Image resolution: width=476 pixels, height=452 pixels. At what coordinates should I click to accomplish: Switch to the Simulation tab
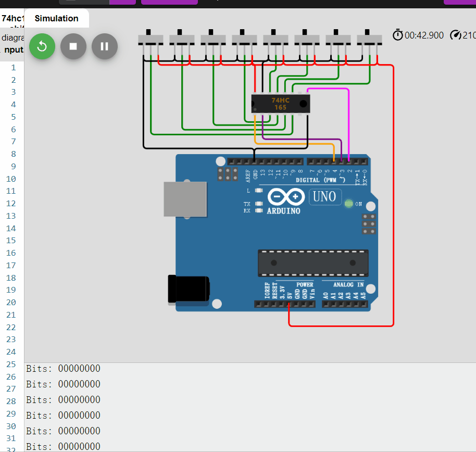56,18
